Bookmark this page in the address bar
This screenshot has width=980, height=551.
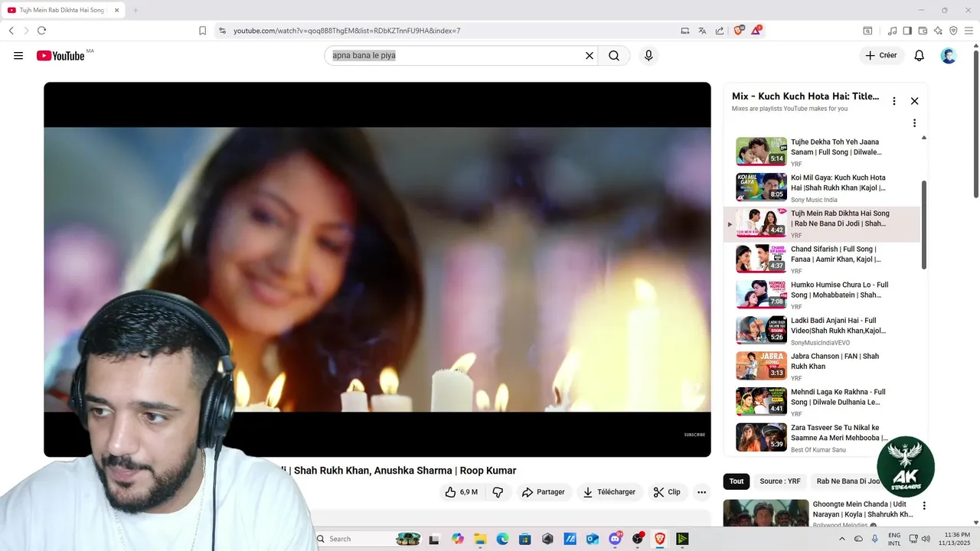coord(202,31)
